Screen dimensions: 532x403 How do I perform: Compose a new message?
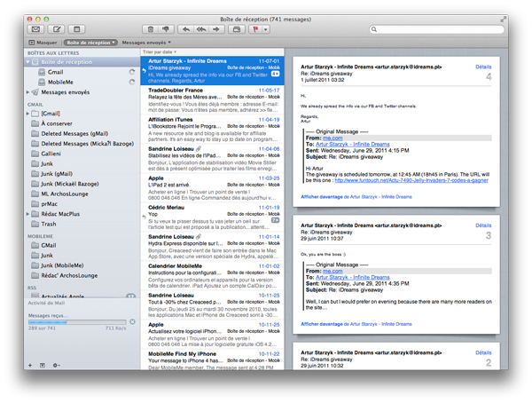coord(57,29)
